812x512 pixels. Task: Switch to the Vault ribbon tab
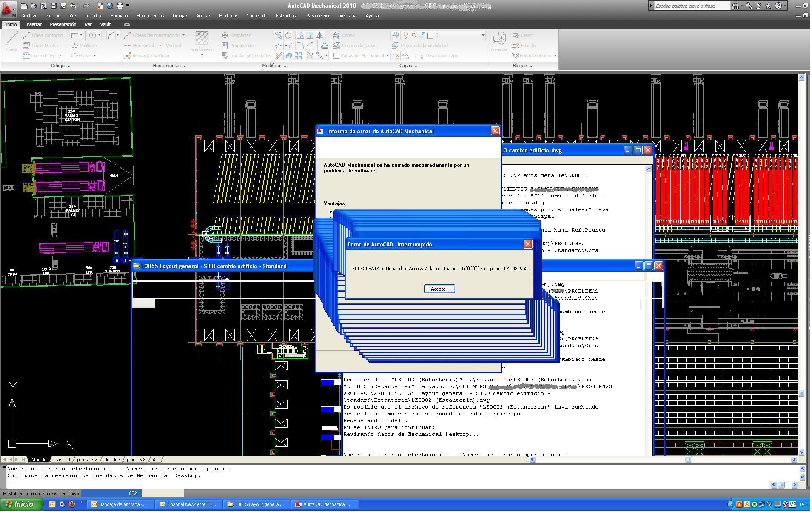pos(105,25)
